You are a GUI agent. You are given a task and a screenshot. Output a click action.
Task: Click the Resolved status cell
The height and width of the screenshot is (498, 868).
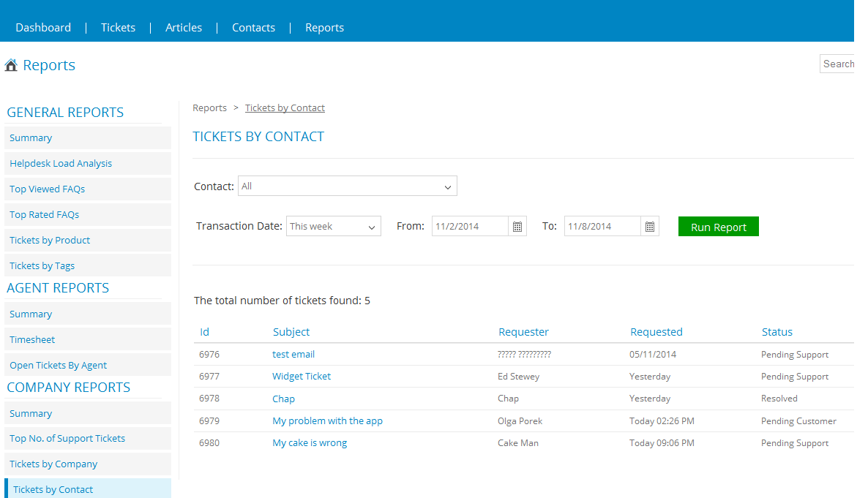[x=779, y=399]
